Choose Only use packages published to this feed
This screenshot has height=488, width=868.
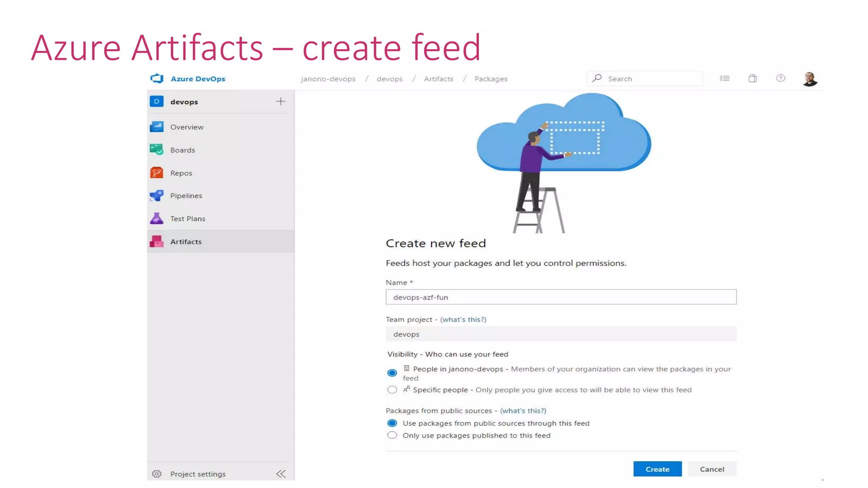pos(392,435)
